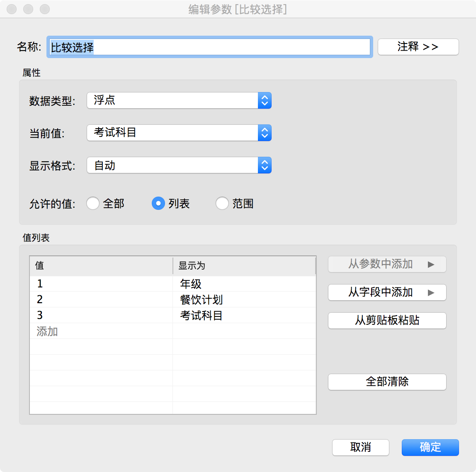This screenshot has height=472, width=476.
Task: Select the 餐饮计划 row in the list
Action: 124,299
